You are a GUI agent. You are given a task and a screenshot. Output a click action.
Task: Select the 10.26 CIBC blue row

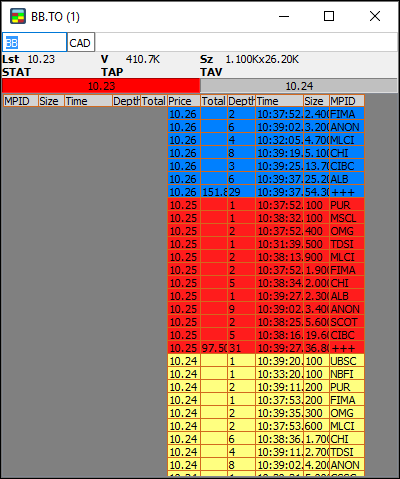[x=266, y=166]
